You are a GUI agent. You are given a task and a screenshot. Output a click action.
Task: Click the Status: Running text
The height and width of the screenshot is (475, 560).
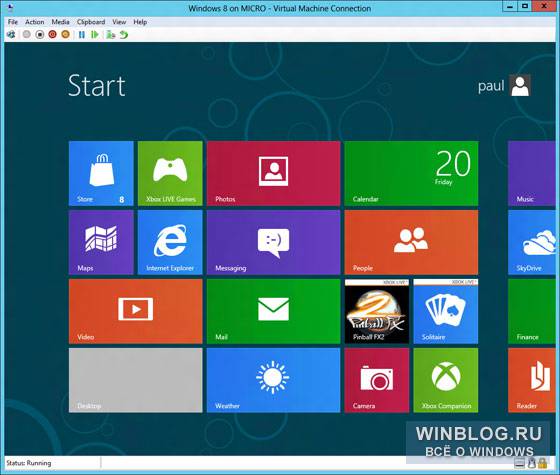coord(29,463)
